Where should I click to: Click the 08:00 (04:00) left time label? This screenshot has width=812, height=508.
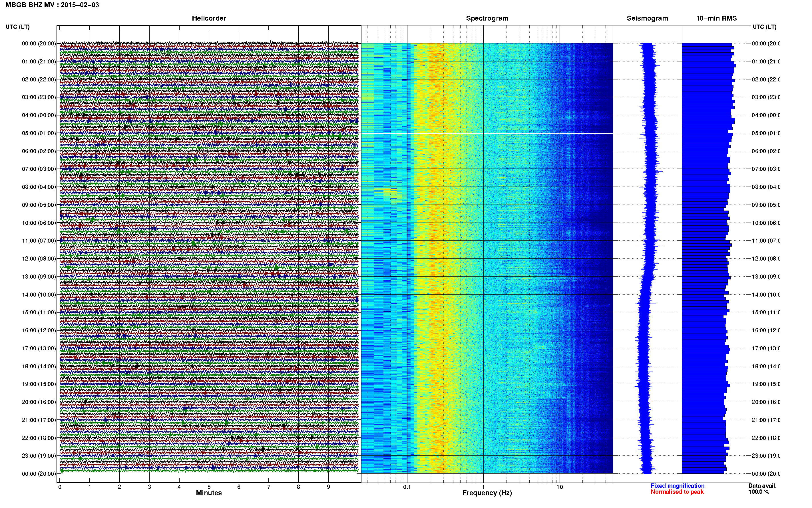point(39,187)
